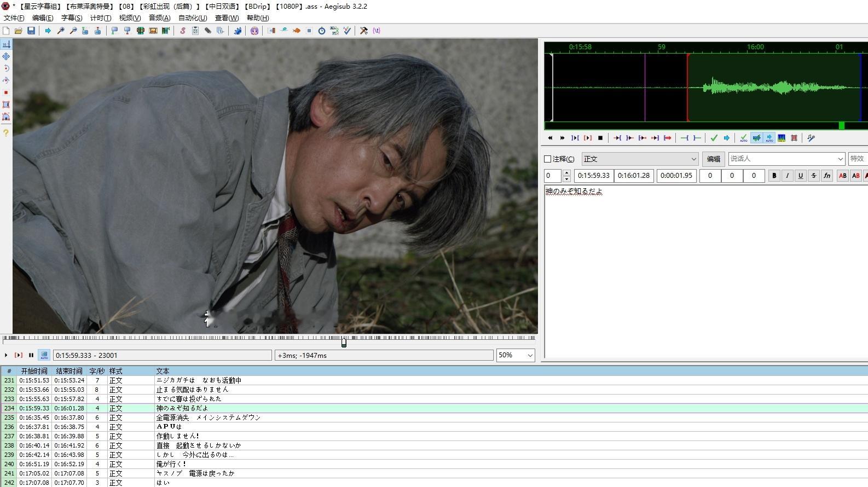Viewport: 868px width, 487px height.
Task: Toggle italic formatting button
Action: (787, 176)
